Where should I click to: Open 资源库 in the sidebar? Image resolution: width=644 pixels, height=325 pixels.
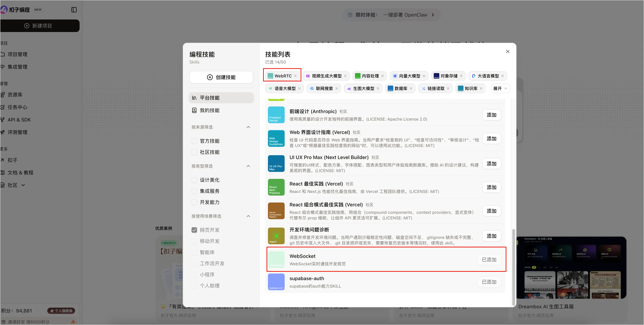click(15, 95)
